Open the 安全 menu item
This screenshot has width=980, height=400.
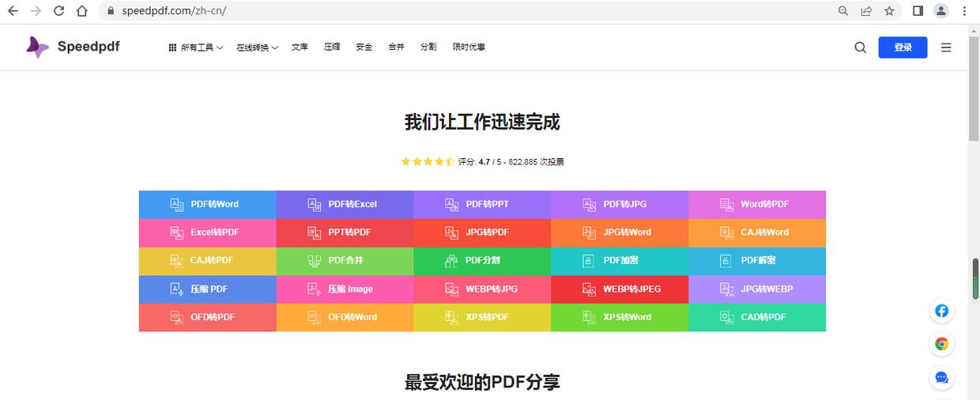pyautogui.click(x=364, y=47)
